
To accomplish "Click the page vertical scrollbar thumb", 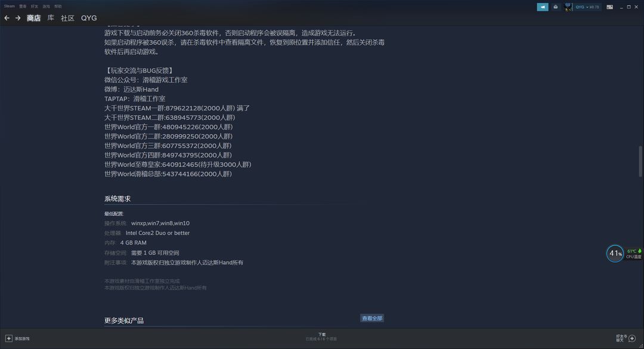I will (x=640, y=161).
